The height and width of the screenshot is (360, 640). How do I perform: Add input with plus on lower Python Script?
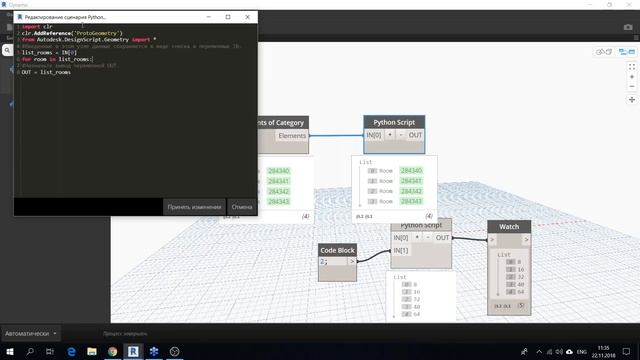(417, 238)
